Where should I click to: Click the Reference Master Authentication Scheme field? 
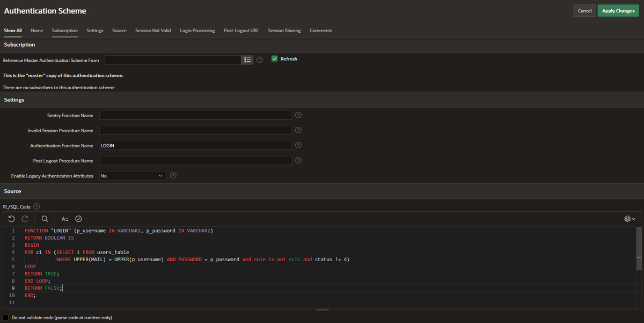tap(173, 60)
